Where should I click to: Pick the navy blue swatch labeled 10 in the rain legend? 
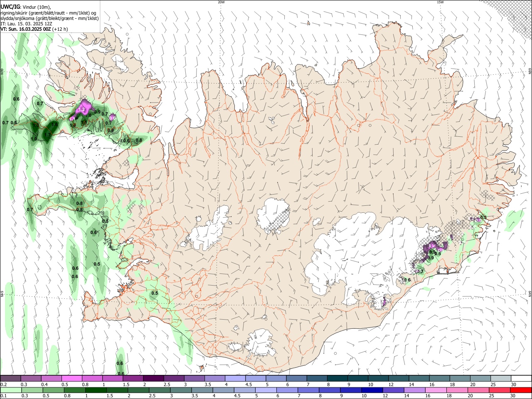pos(372,390)
